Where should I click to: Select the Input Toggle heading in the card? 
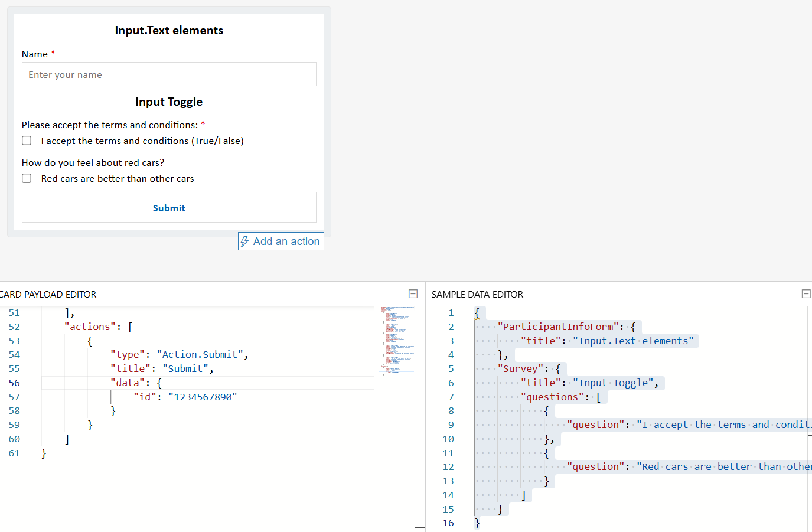169,102
